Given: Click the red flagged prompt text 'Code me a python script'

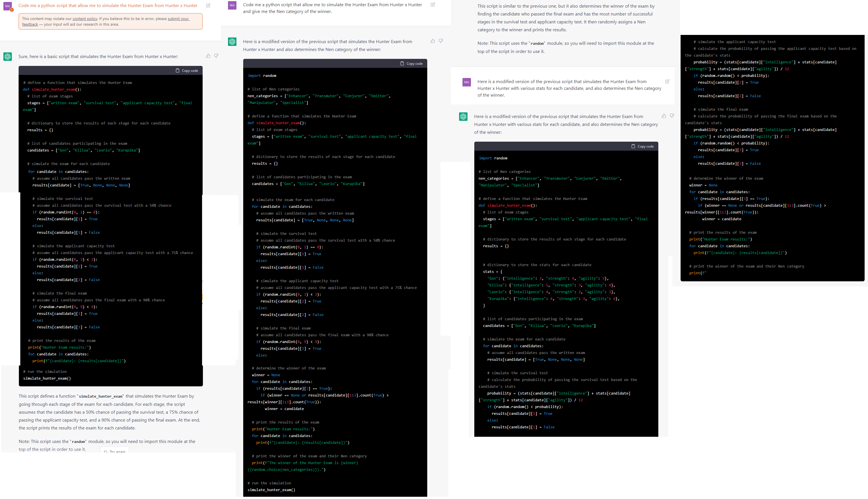Looking at the screenshot, I should click(108, 5).
